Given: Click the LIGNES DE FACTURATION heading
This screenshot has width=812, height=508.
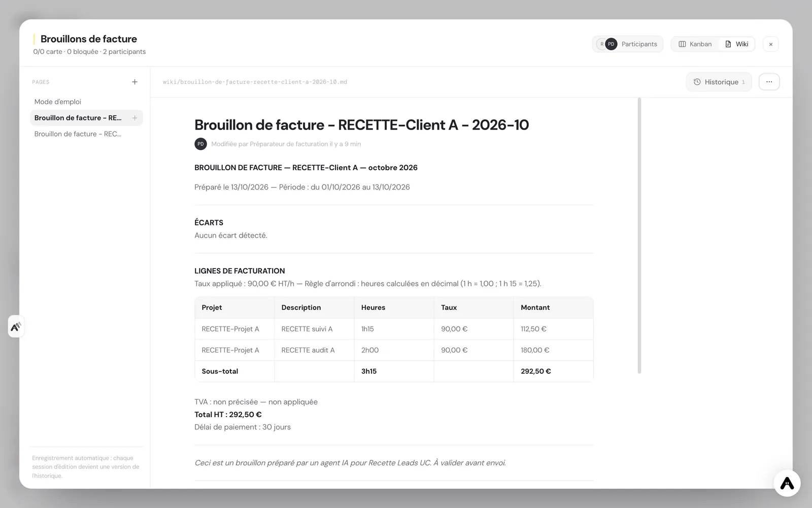Looking at the screenshot, I should pyautogui.click(x=240, y=271).
